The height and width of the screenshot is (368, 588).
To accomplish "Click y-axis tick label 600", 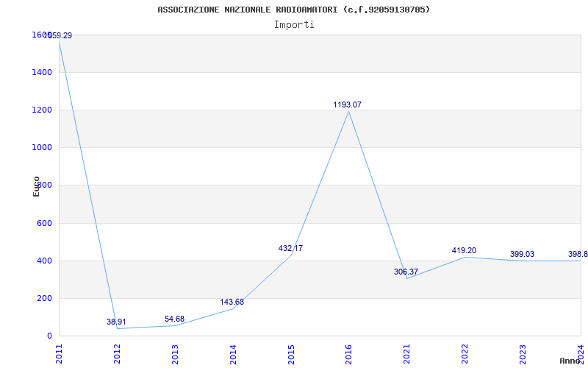I will (44, 224).
